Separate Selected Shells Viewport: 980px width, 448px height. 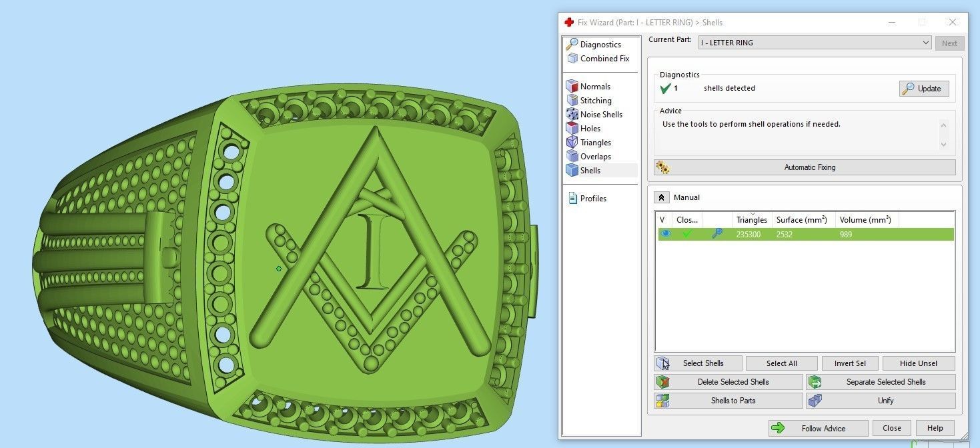point(881,382)
